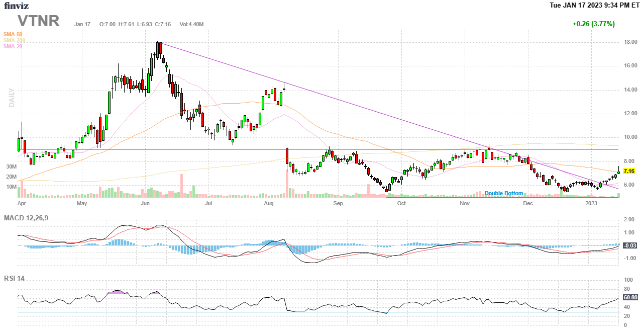644x333 pixels.
Task: Click the Aug marker on date axis
Action: 269,204
